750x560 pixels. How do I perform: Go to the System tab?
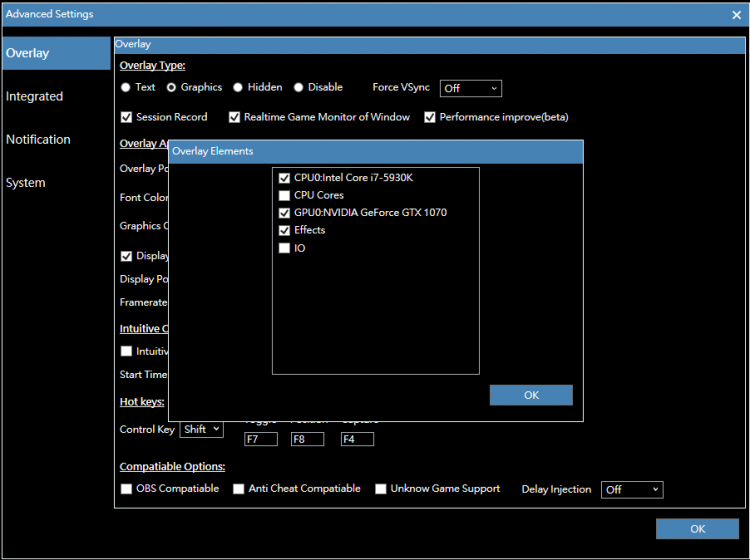pos(26,183)
